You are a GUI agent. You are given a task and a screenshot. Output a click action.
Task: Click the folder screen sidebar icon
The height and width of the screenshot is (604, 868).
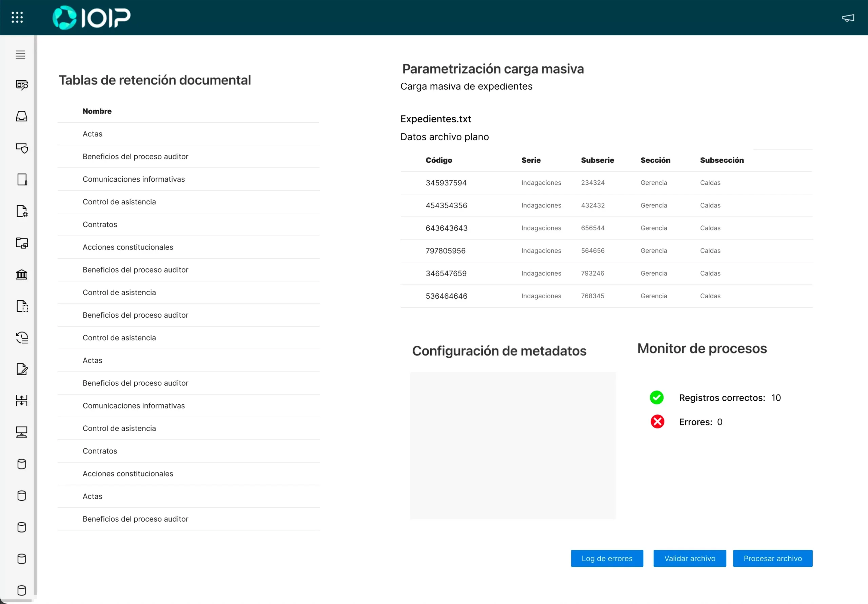pos(22,243)
